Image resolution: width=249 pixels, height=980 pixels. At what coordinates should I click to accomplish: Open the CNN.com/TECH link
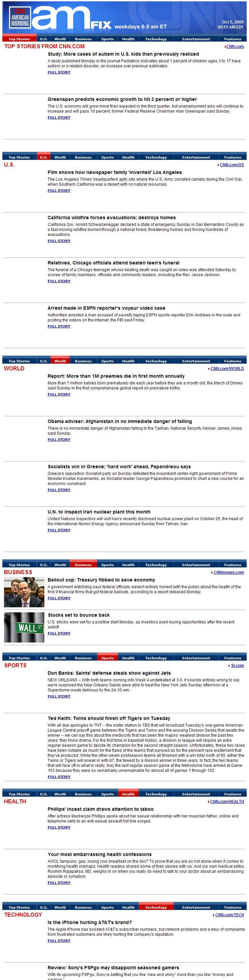(230, 915)
